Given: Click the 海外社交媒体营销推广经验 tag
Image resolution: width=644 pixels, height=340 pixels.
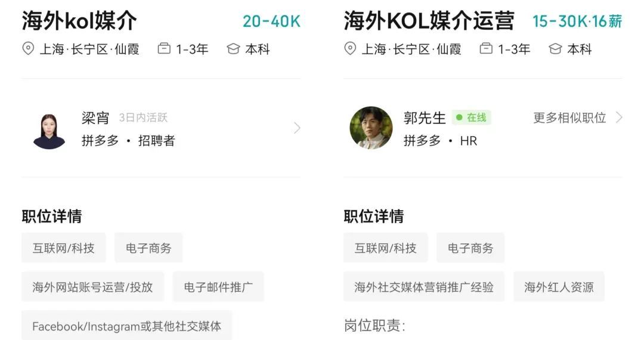Looking at the screenshot, I should 424,287.
